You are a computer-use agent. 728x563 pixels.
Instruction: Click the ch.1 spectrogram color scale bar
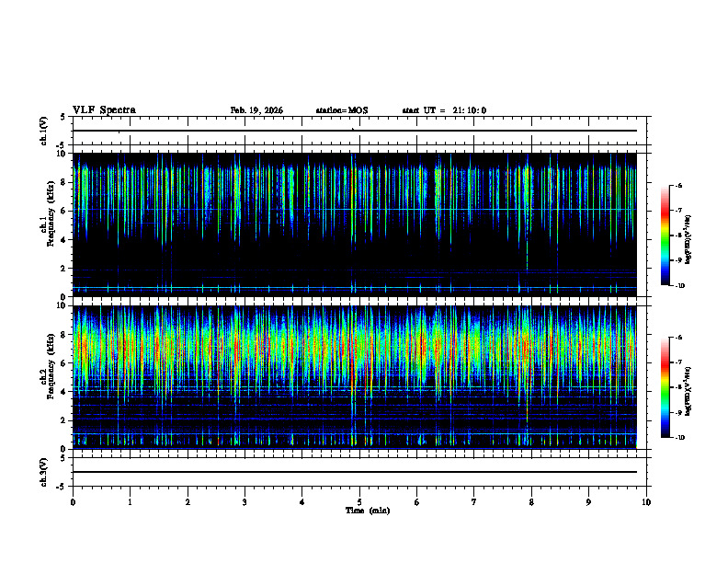[665, 236]
